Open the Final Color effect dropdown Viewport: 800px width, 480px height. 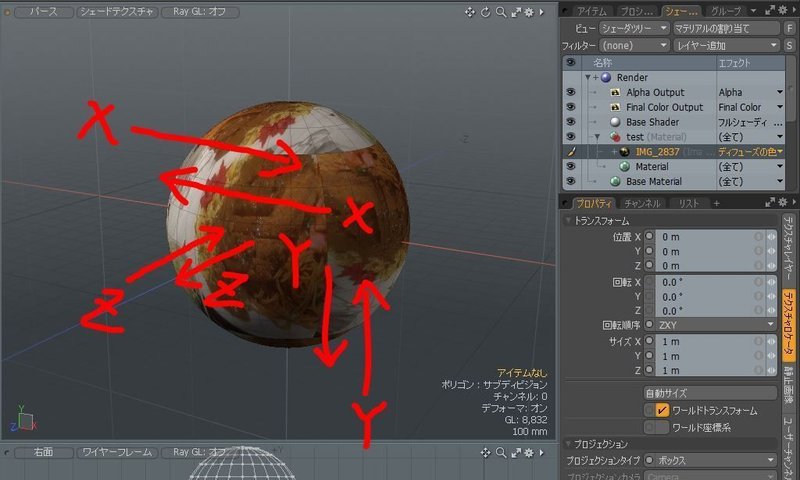tap(780, 107)
